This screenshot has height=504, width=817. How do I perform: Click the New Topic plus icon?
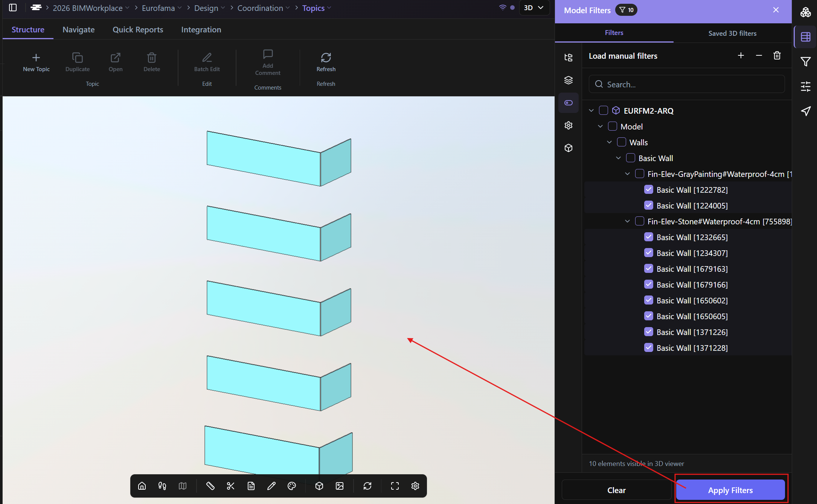[x=36, y=58]
